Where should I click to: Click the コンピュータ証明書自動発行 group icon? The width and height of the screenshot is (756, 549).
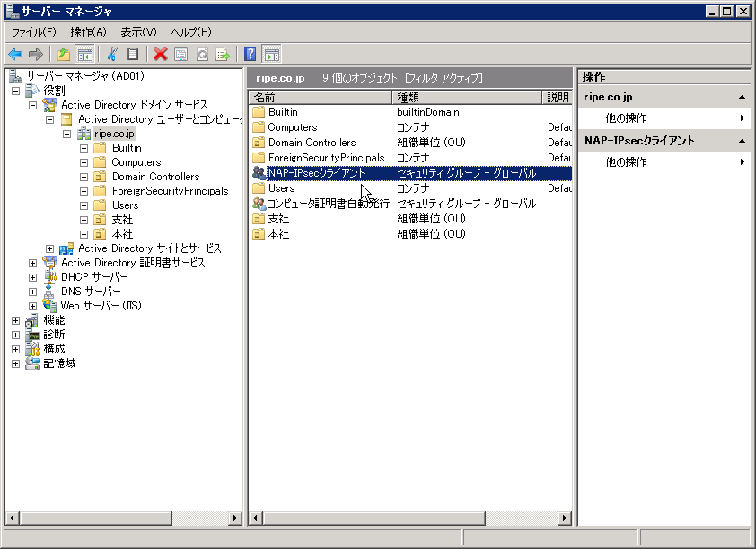point(259,204)
